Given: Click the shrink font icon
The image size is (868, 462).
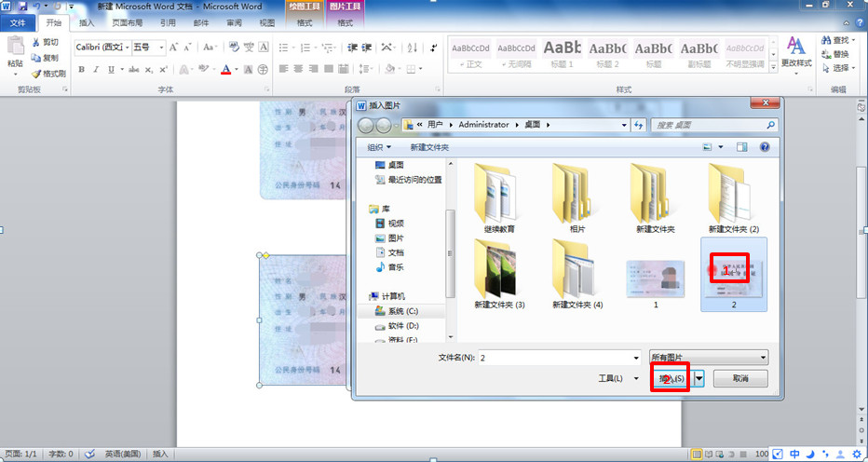Looking at the screenshot, I should (x=187, y=48).
